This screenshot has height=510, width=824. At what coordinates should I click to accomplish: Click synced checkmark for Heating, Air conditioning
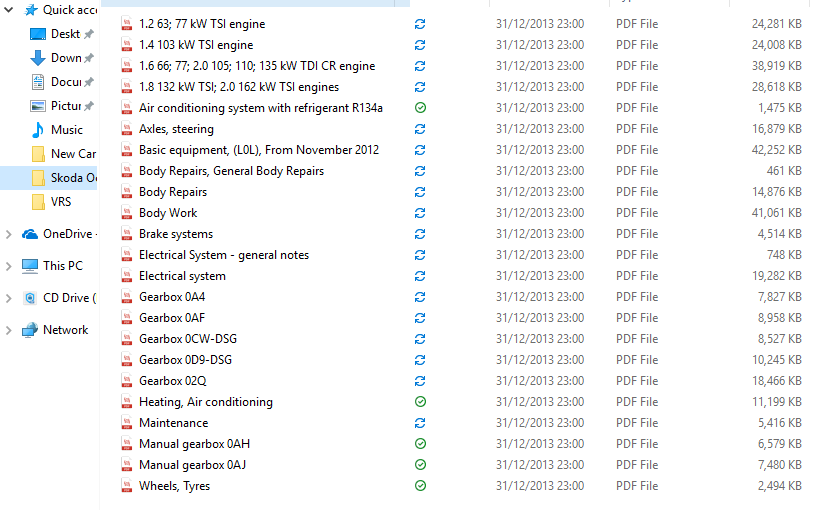click(420, 402)
